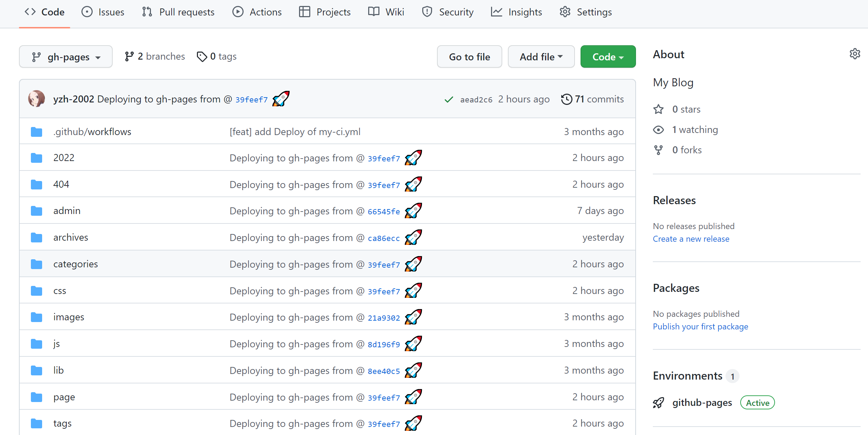Click the github-pages rocket environment icon
The image size is (868, 435).
point(658,403)
